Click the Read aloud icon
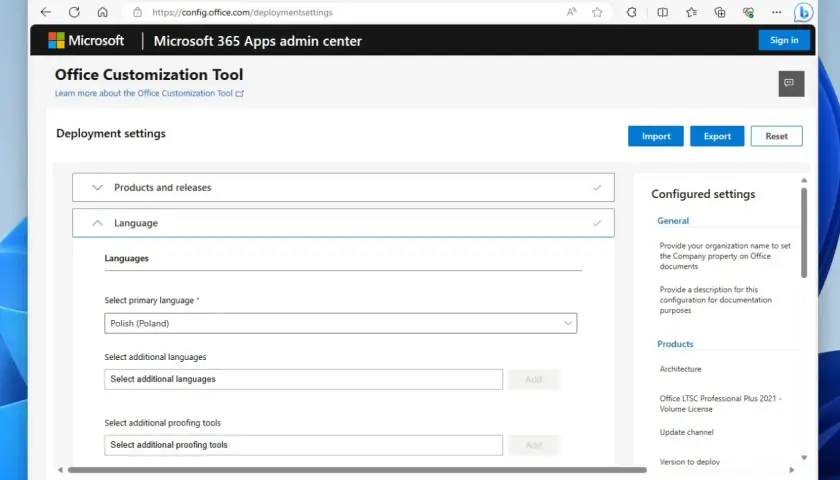840x480 pixels. 572,12
